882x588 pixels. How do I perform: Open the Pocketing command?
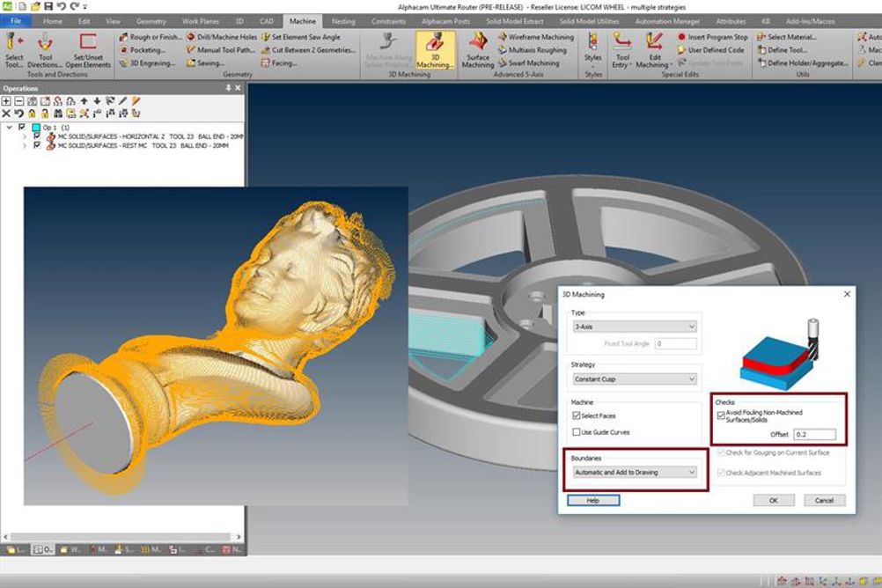[x=143, y=50]
